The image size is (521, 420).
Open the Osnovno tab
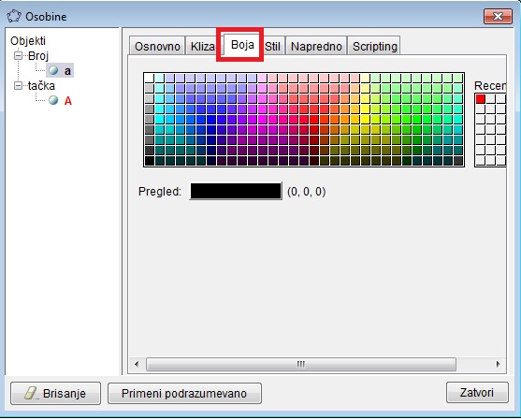157,46
